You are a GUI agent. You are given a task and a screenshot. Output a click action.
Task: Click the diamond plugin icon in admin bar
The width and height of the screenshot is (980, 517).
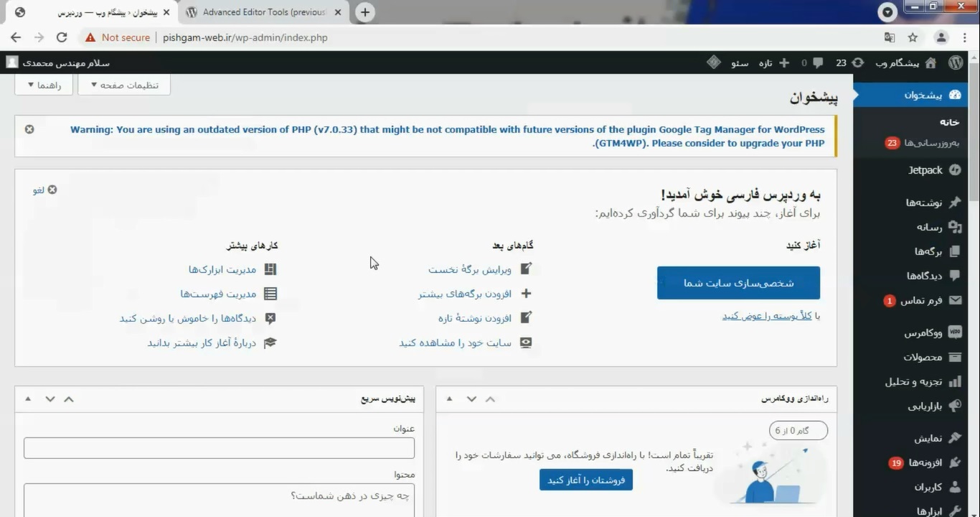pos(713,62)
